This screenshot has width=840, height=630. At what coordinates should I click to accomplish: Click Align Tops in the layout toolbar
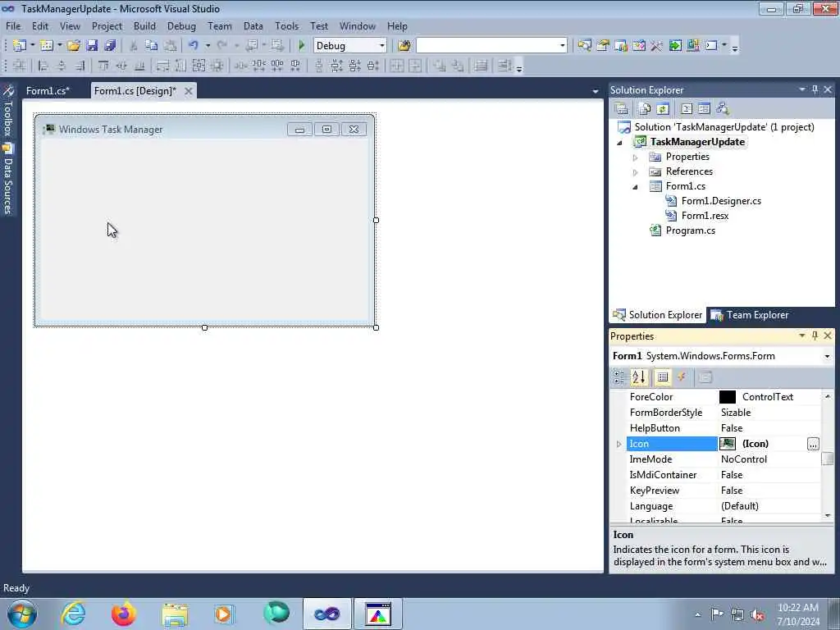(103, 66)
